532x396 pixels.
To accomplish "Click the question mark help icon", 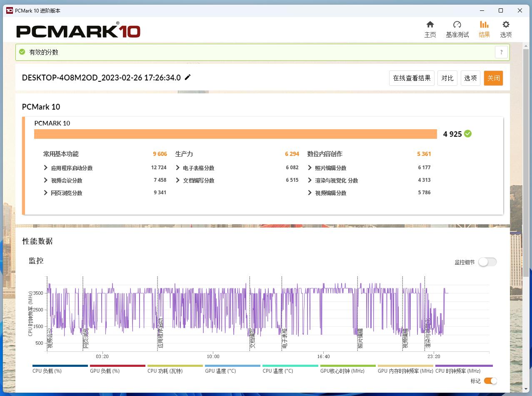I will [x=501, y=53].
